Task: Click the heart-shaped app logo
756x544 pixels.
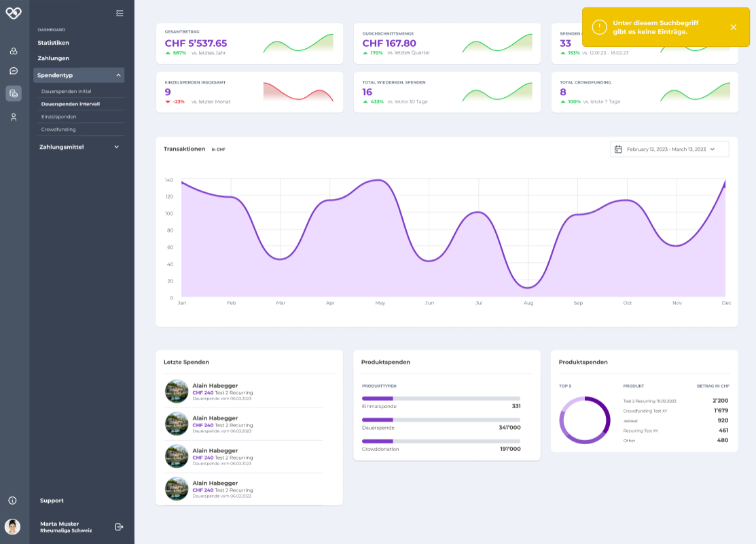Action: (x=14, y=12)
